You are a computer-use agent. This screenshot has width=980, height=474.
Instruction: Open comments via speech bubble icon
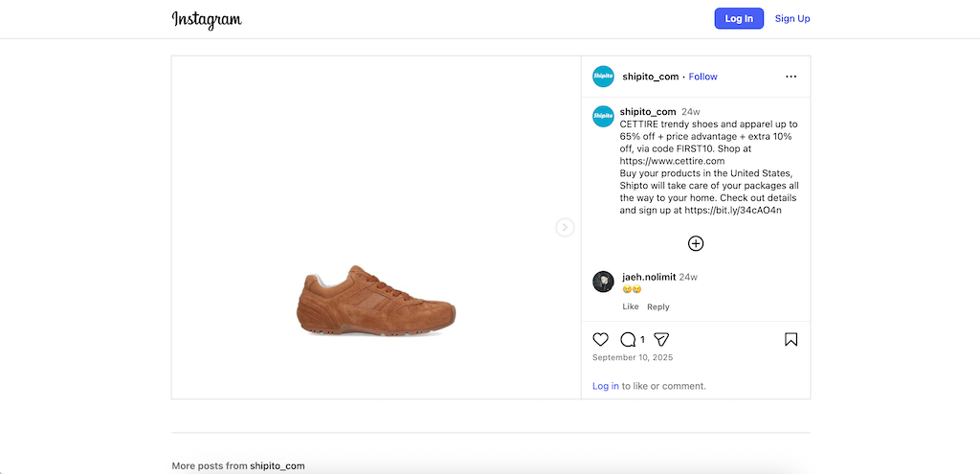click(x=628, y=340)
